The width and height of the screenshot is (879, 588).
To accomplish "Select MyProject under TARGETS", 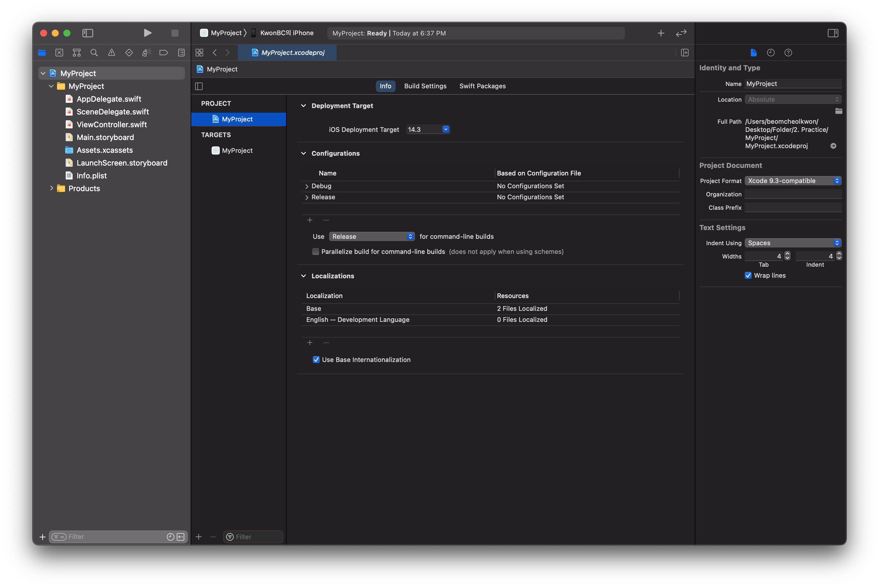I will (x=237, y=150).
